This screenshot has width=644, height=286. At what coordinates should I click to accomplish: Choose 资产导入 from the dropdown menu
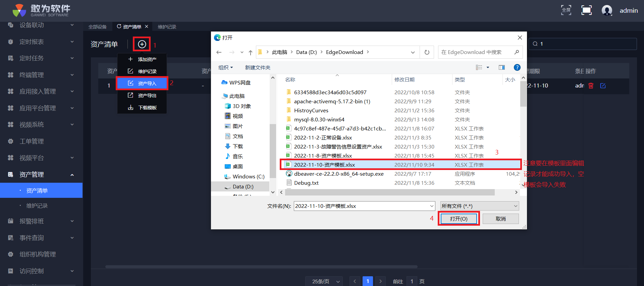tap(142, 83)
